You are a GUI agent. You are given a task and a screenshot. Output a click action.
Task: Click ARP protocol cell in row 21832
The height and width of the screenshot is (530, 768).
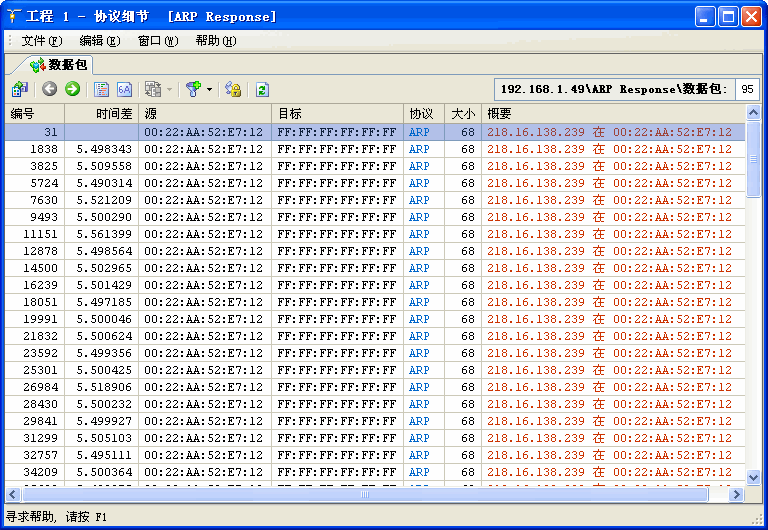coord(419,336)
